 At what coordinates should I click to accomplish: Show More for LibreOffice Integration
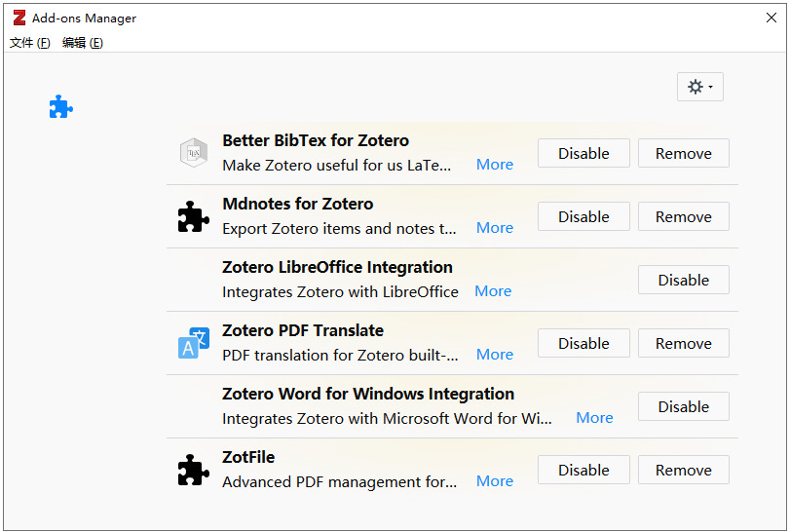coord(493,291)
